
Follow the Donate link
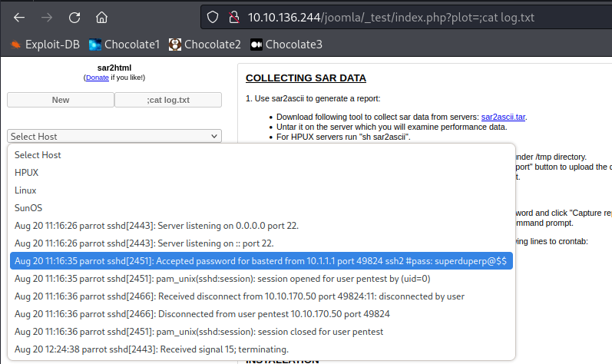97,78
